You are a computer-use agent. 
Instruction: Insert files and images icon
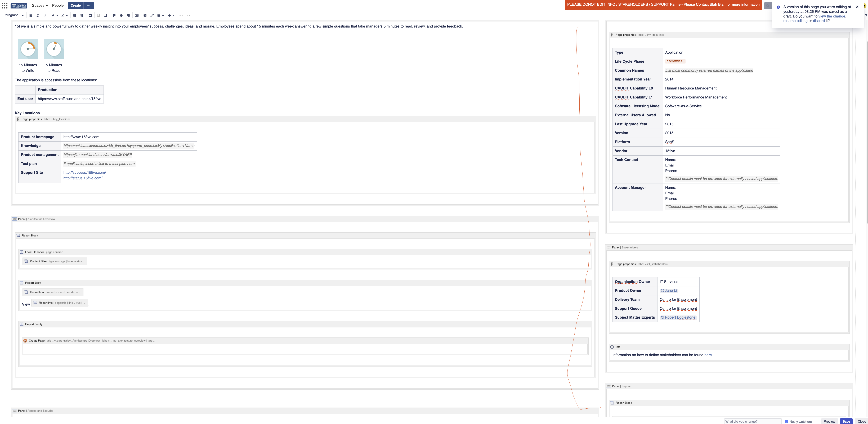[145, 16]
